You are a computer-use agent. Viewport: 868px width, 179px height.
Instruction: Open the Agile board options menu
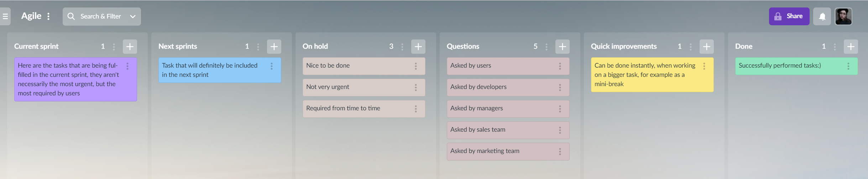click(x=48, y=16)
